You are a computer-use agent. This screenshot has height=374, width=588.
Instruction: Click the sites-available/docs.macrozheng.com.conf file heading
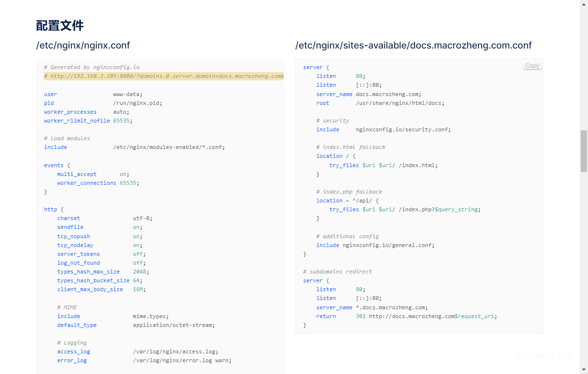click(413, 46)
